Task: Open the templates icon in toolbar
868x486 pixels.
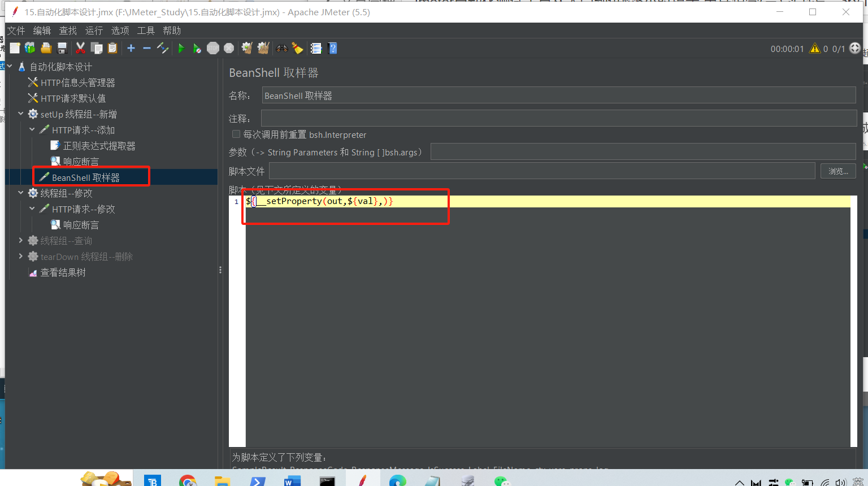Action: pyautogui.click(x=30, y=49)
